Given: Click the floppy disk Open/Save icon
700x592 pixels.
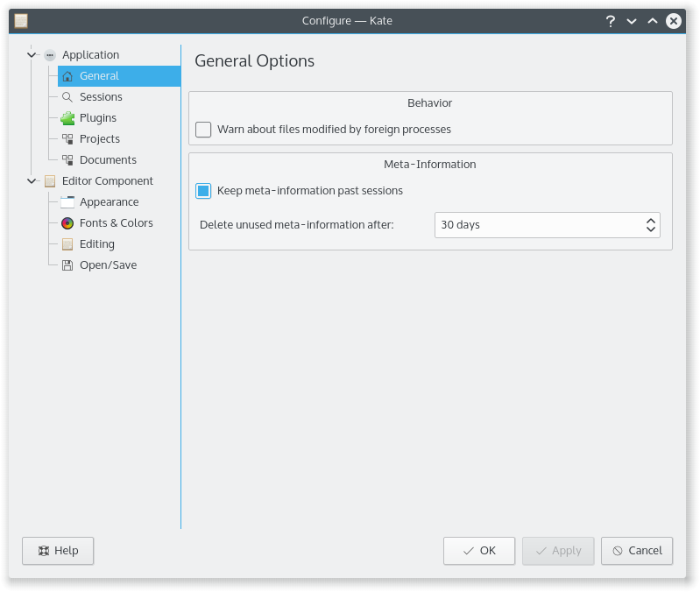Looking at the screenshot, I should click(x=67, y=265).
